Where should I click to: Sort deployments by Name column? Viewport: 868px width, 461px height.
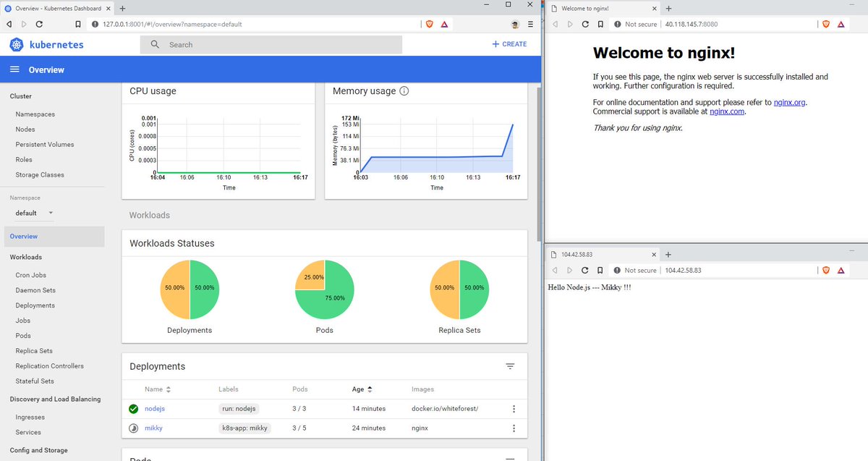tap(158, 389)
